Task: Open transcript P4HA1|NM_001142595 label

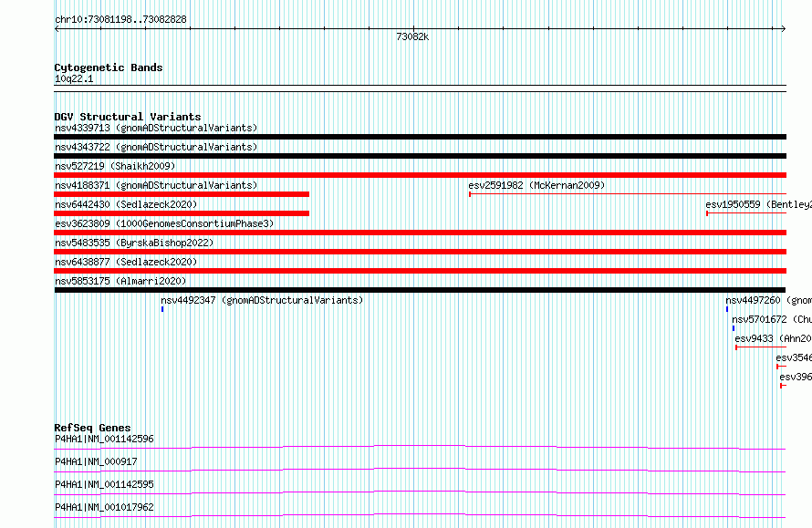Action: click(x=104, y=484)
